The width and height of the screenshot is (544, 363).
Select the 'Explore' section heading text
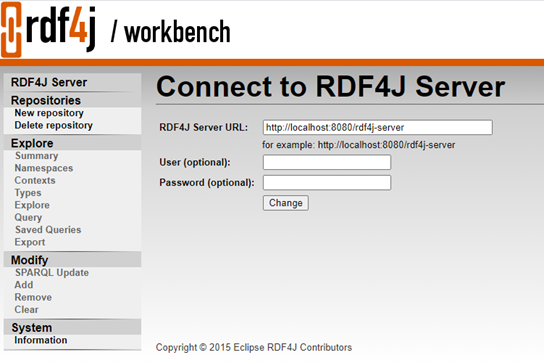coord(32,143)
